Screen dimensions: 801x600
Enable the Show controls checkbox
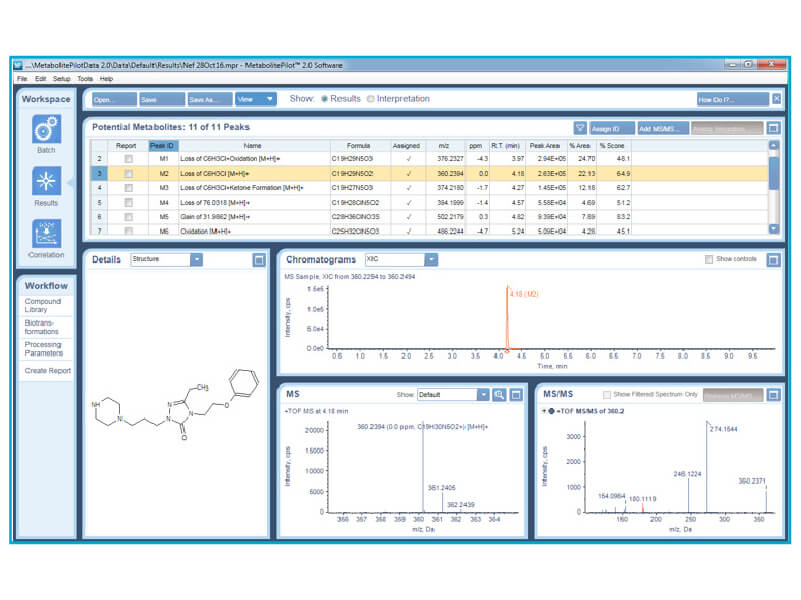pos(709,260)
